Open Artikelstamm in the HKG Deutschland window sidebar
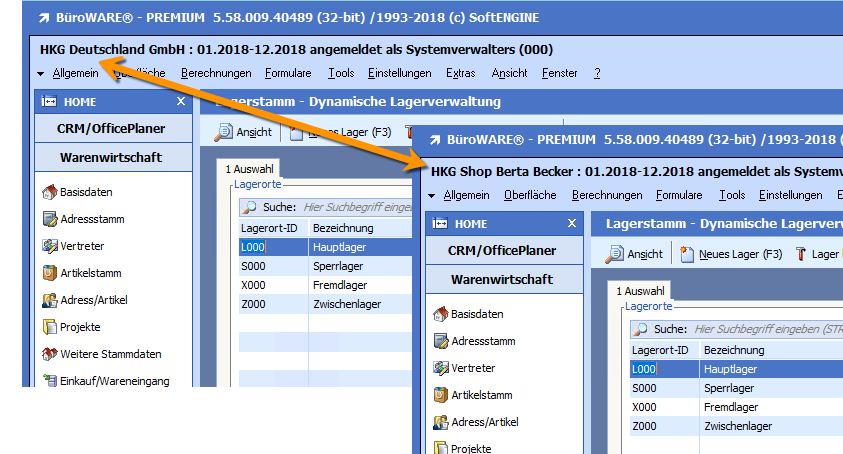 91,273
